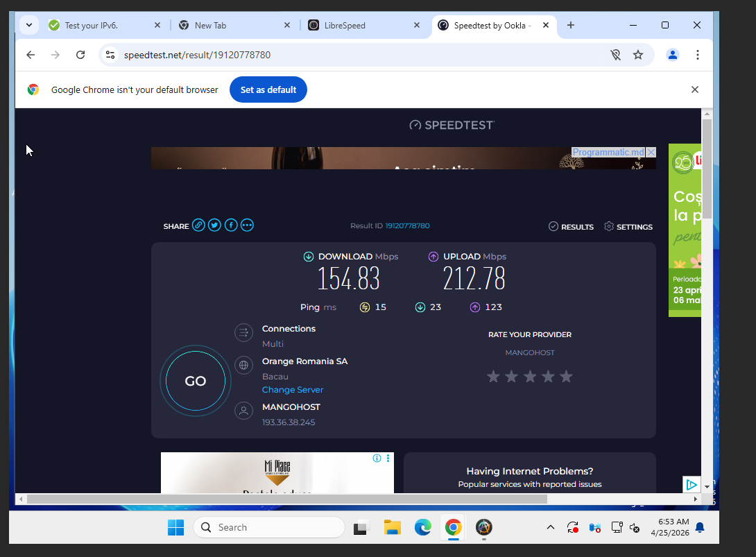This screenshot has height=557, width=756.
Task: Click the horizontal scrollbar of the page
Action: (286, 499)
